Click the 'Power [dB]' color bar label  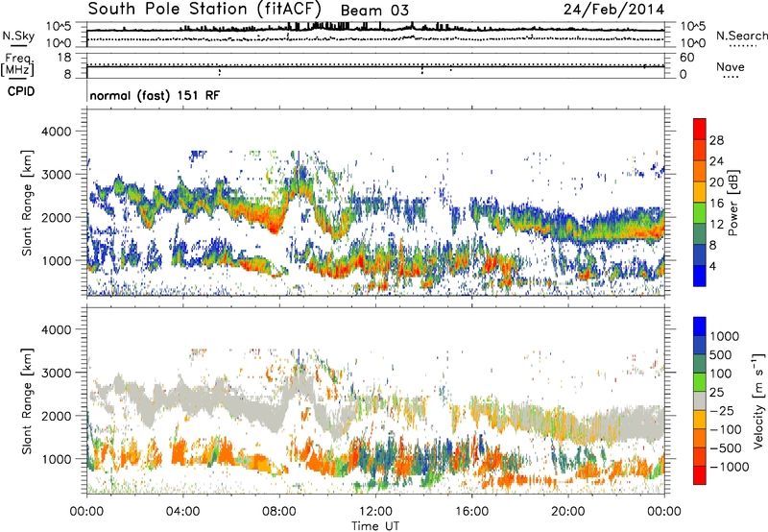click(733, 203)
